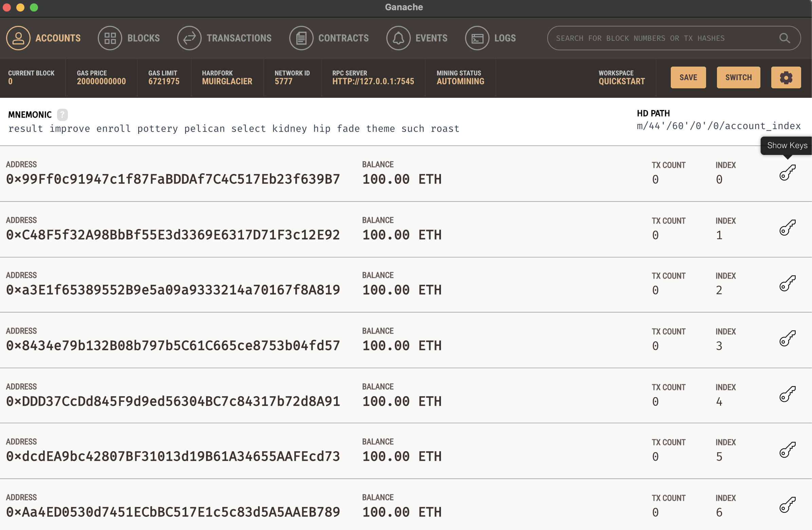Click the Logs terminal icon
Viewport: 812px width, 530px height.
(x=477, y=38)
